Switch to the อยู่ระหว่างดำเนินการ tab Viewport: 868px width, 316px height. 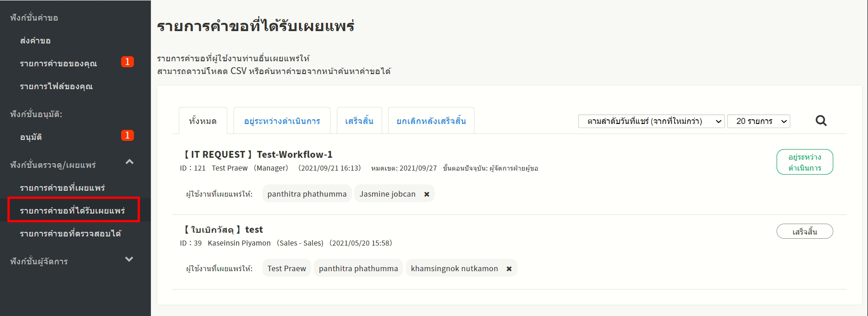coord(282,121)
